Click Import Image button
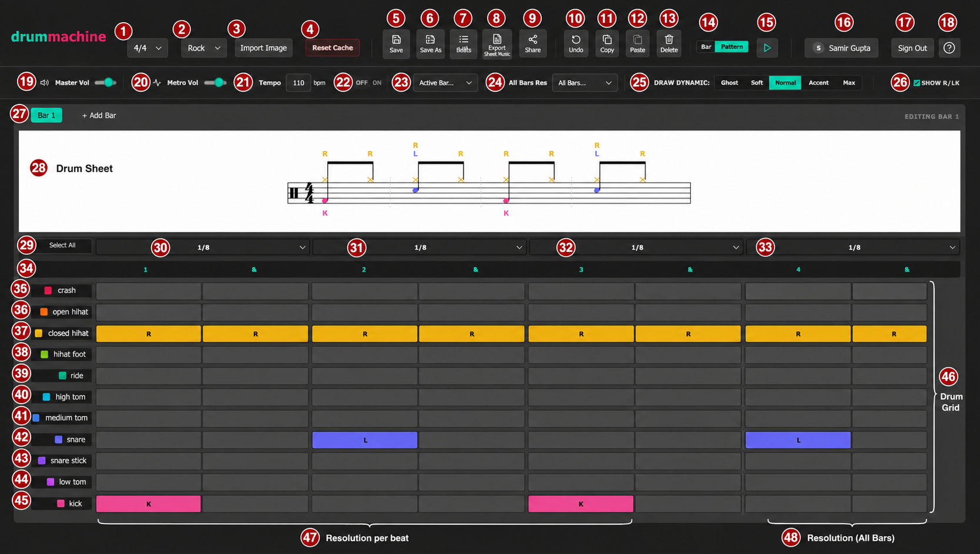980x554 pixels. click(x=263, y=48)
